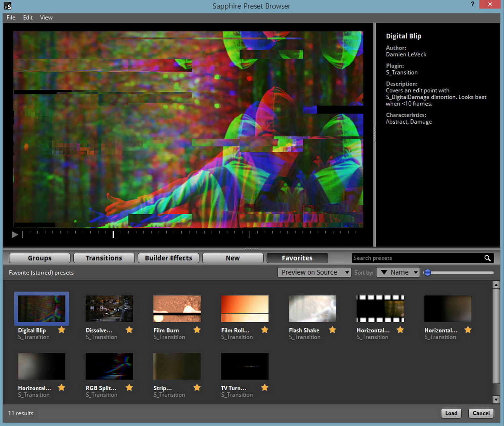504x426 pixels.
Task: Click the scroll down arrow
Action: [x=496, y=399]
